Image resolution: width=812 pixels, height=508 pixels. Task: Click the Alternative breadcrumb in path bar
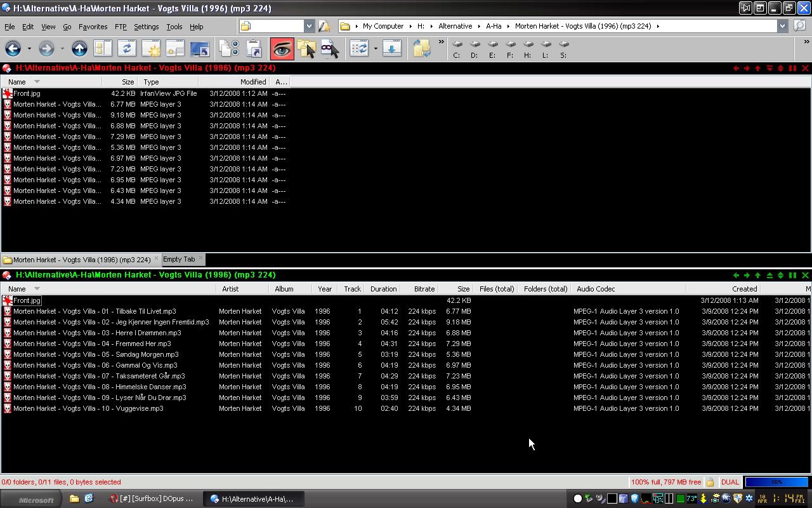coord(455,26)
